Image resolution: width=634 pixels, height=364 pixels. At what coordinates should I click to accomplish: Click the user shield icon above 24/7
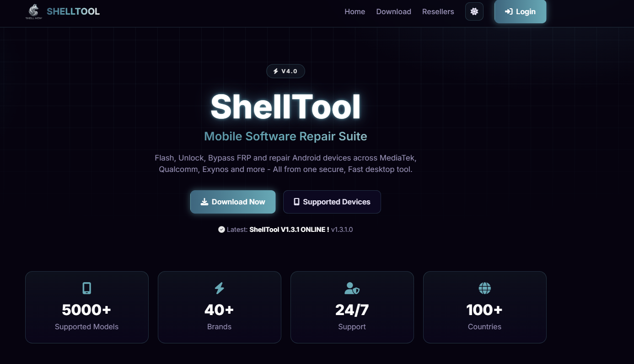coord(352,288)
